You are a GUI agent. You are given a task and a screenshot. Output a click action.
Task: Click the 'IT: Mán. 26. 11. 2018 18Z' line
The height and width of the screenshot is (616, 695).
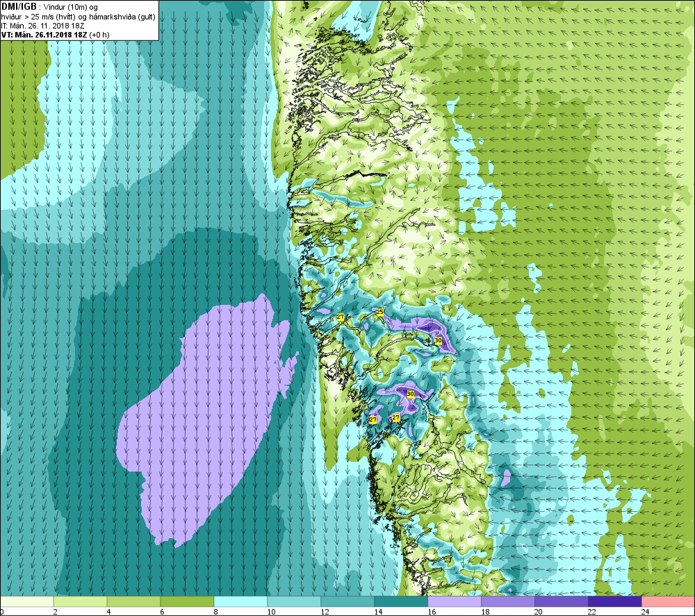tap(42, 26)
